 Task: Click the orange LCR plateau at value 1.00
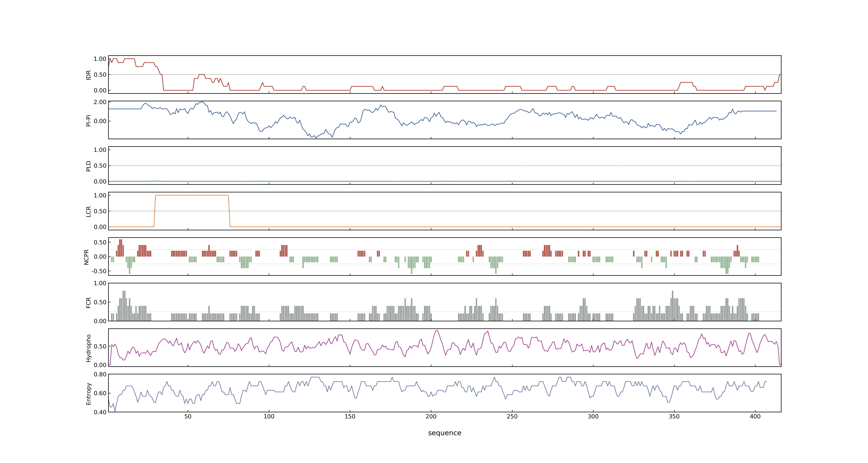(x=192, y=195)
